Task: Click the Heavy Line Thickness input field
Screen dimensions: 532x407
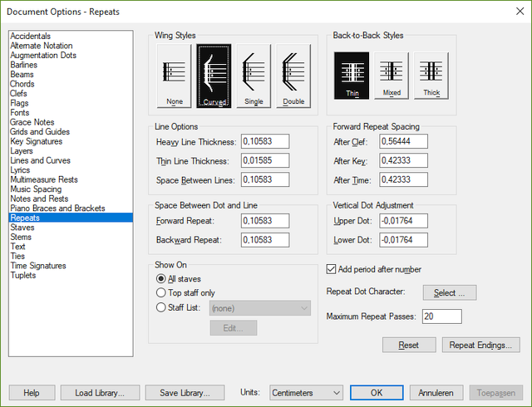Action: click(x=264, y=142)
